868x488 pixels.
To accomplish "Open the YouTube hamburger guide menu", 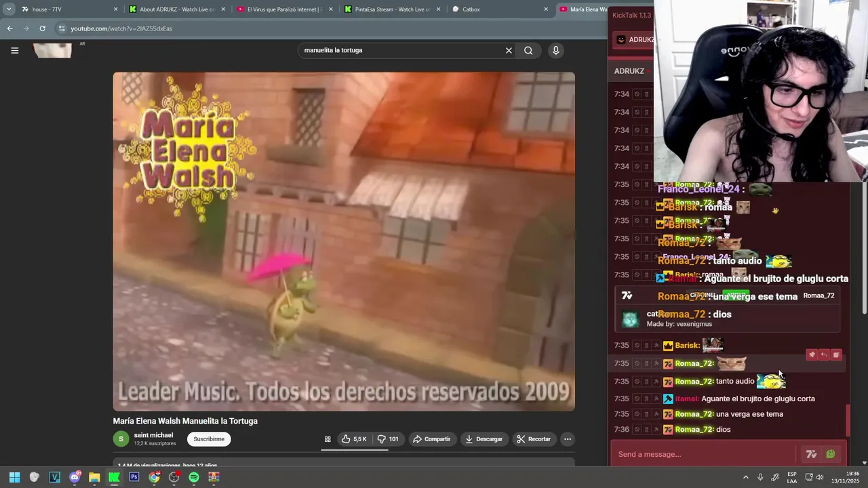I will click(14, 50).
